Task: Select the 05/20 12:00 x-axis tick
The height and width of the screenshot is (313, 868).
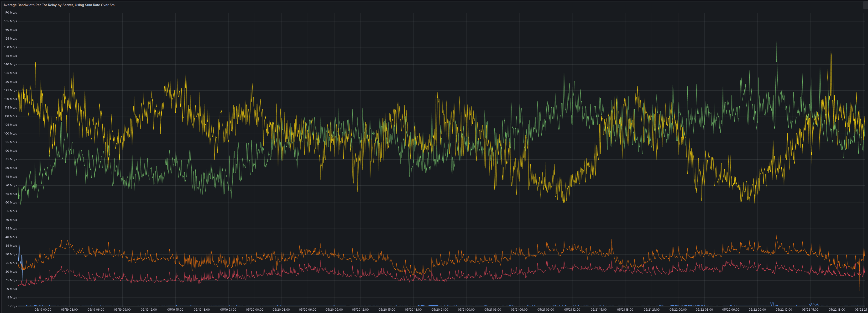Action: (360, 309)
